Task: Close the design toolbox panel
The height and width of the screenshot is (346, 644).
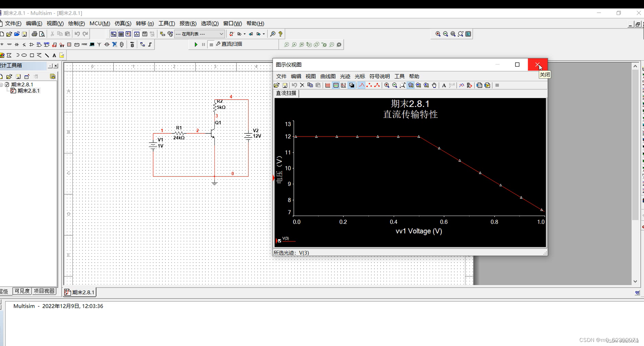Action: [56, 66]
